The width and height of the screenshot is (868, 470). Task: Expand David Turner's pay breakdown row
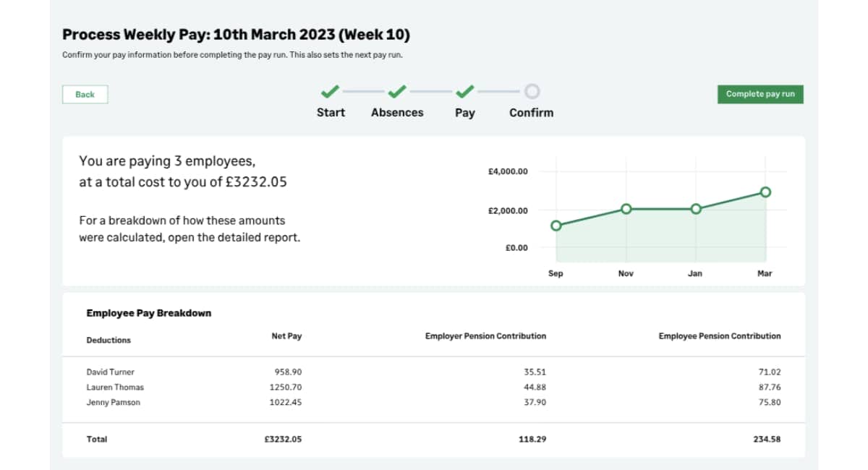coord(110,372)
